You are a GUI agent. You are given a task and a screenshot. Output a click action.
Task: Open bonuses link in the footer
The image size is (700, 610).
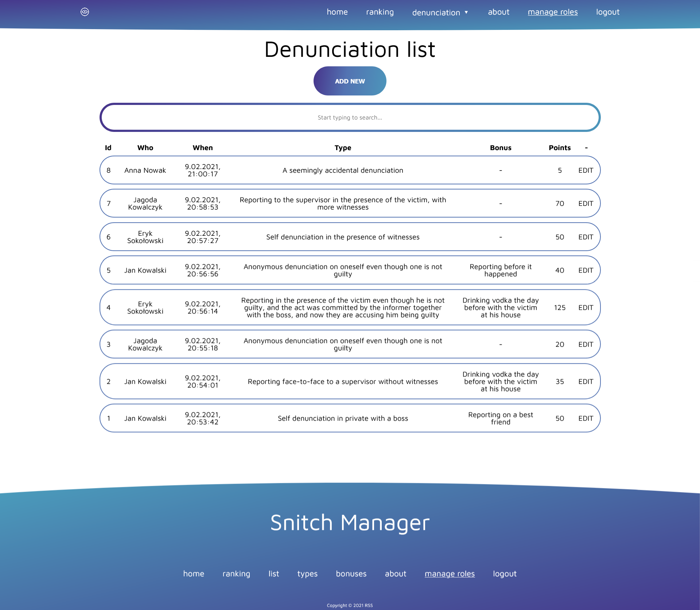tap(351, 574)
